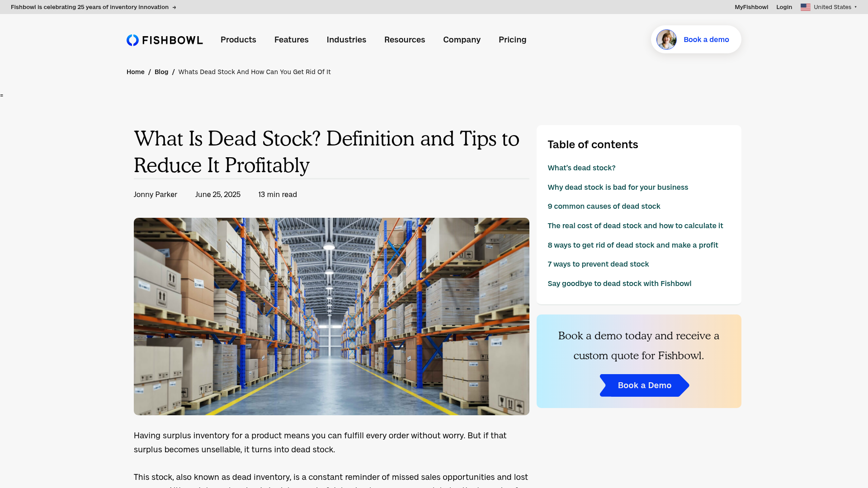Click the June 25, 2025 date

tap(218, 194)
